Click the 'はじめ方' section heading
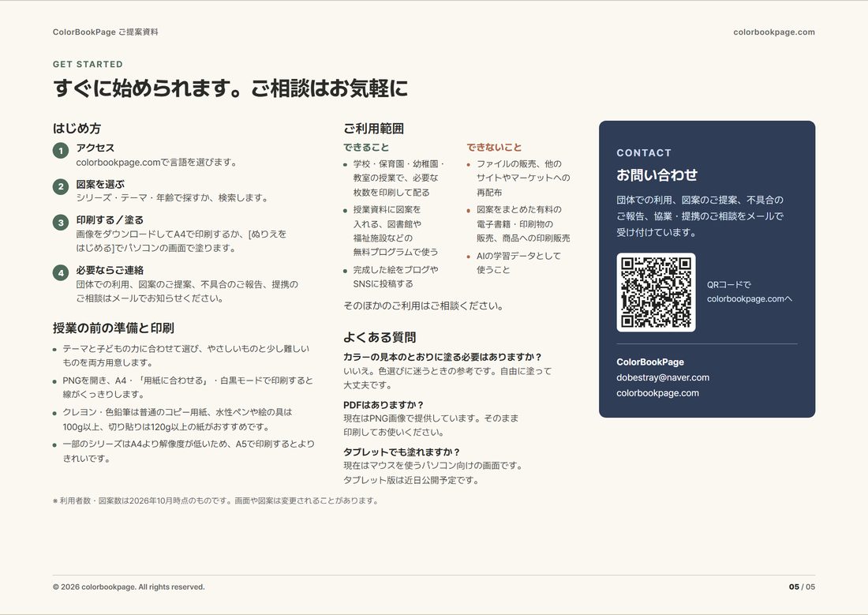 coord(77,129)
